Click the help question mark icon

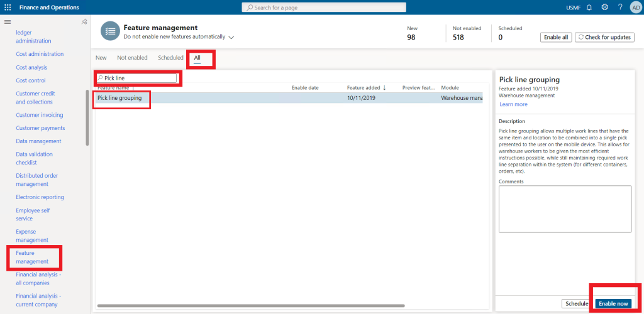coord(620,8)
